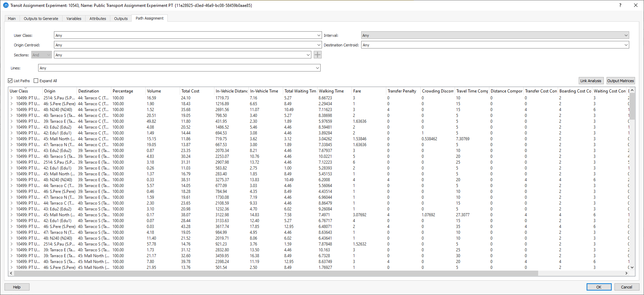The image size is (644, 295).
Task: Select the origin cell 46: S.Pere in volume 21.95 row
Action: coord(59,267)
